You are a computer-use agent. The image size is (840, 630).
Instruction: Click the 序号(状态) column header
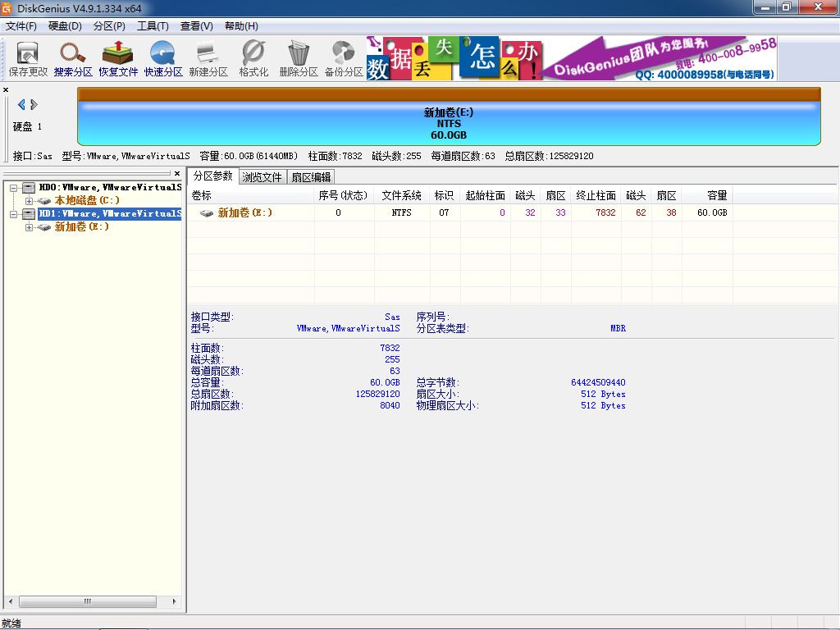click(x=344, y=195)
